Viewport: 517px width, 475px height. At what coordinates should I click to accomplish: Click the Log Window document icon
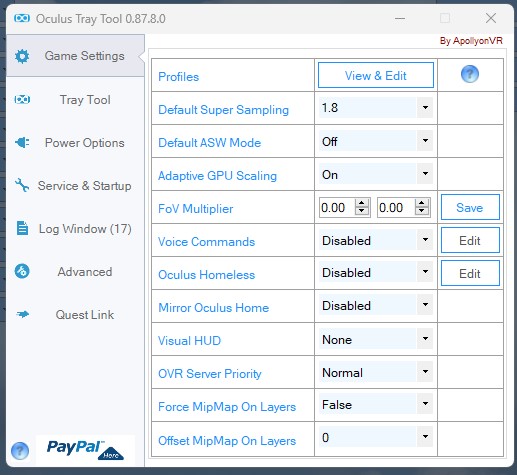pyautogui.click(x=22, y=228)
